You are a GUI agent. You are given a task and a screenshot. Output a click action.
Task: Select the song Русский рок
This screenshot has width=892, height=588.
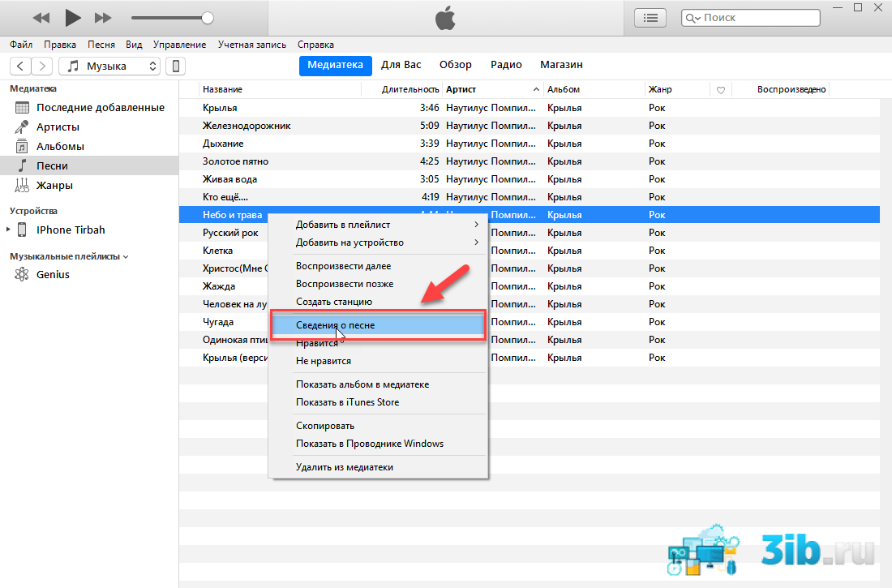pos(230,233)
